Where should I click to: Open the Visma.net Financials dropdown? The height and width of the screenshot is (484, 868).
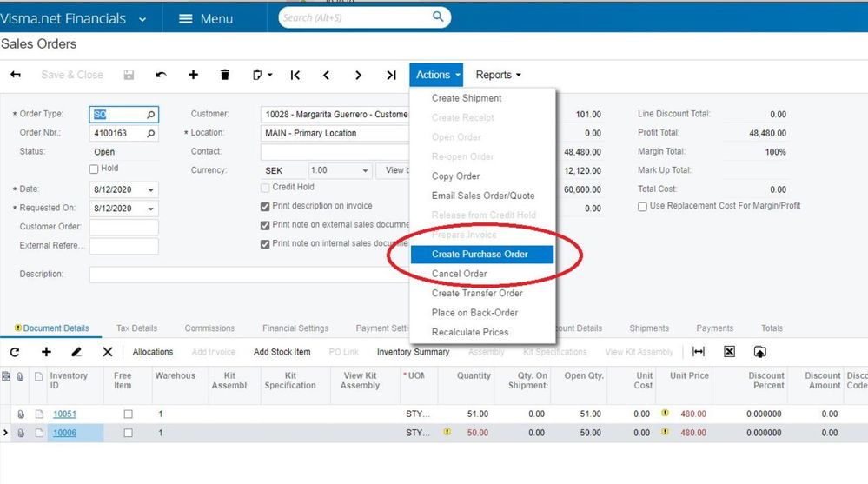click(x=142, y=19)
